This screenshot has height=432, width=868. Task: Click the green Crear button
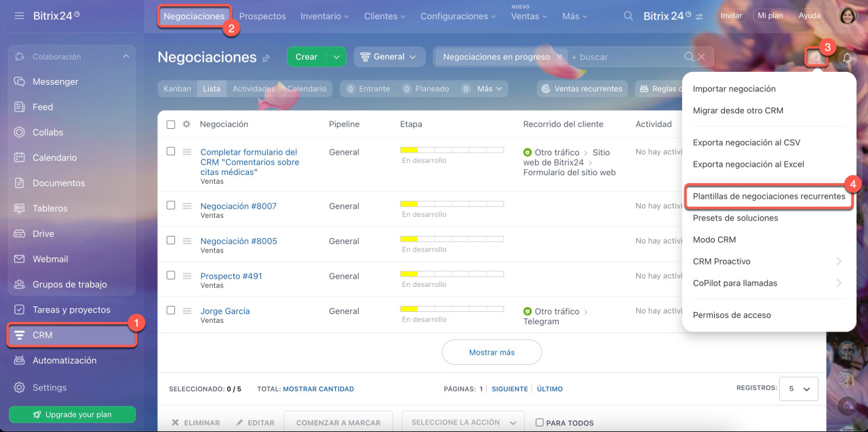tap(307, 57)
